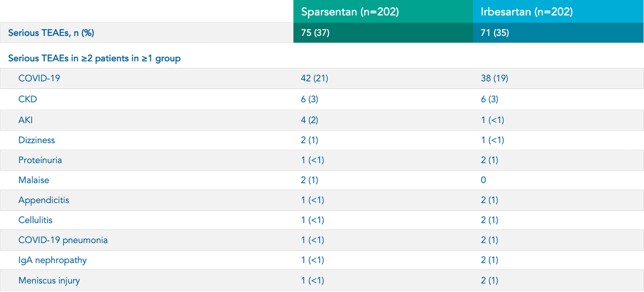
Task: Click the Irbesartan COVID-19 value 38 (19)
Action: [x=494, y=78]
